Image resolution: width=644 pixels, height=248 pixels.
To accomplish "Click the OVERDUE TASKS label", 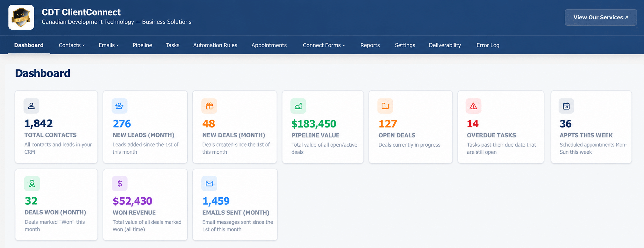I will click(491, 135).
